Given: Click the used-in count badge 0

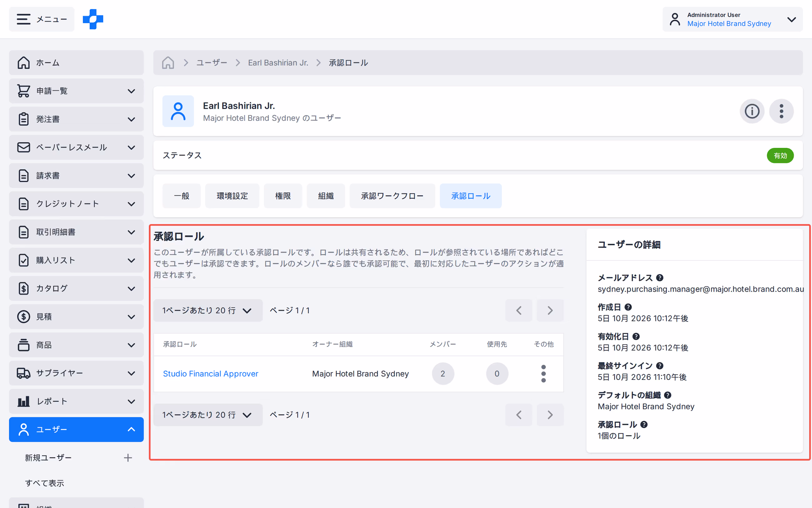Looking at the screenshot, I should point(497,374).
